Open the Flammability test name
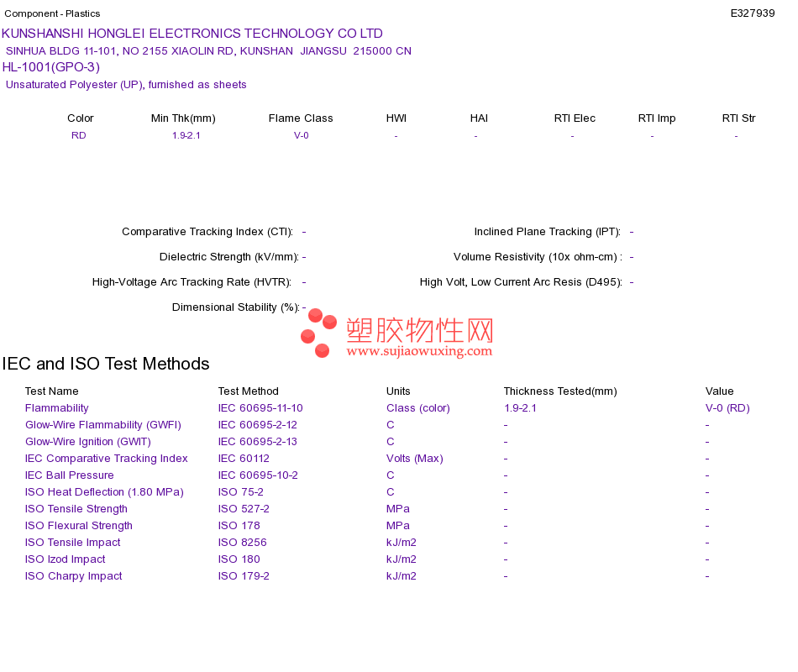Screen dimensions: 798x672 point(56,407)
